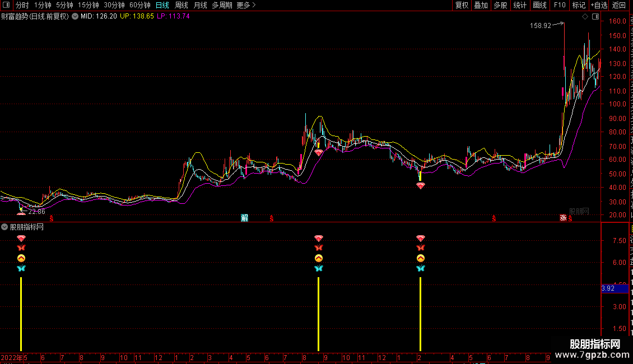Click the diamond icon above the price axis

point(585,17)
